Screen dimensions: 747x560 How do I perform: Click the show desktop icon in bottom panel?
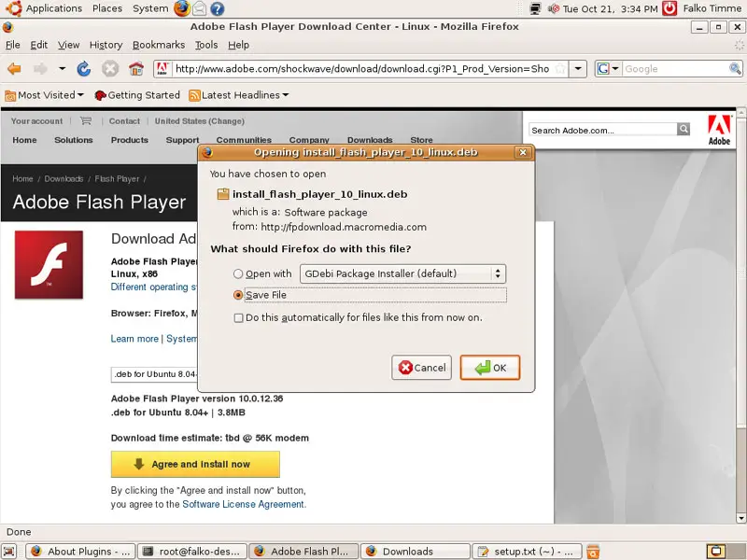coord(9,552)
